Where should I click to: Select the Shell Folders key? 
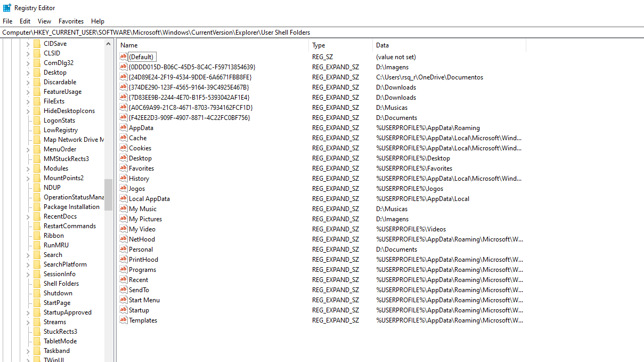pos(61,284)
